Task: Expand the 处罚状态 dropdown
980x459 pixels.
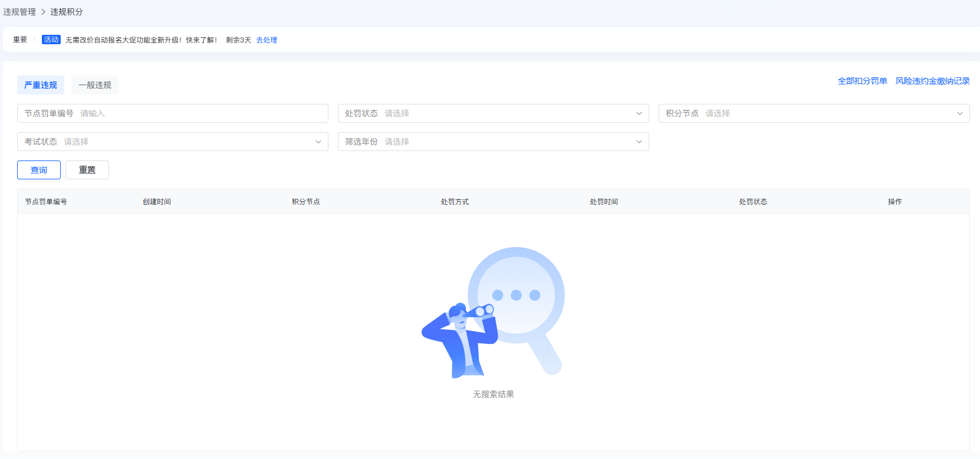Action: tap(493, 113)
